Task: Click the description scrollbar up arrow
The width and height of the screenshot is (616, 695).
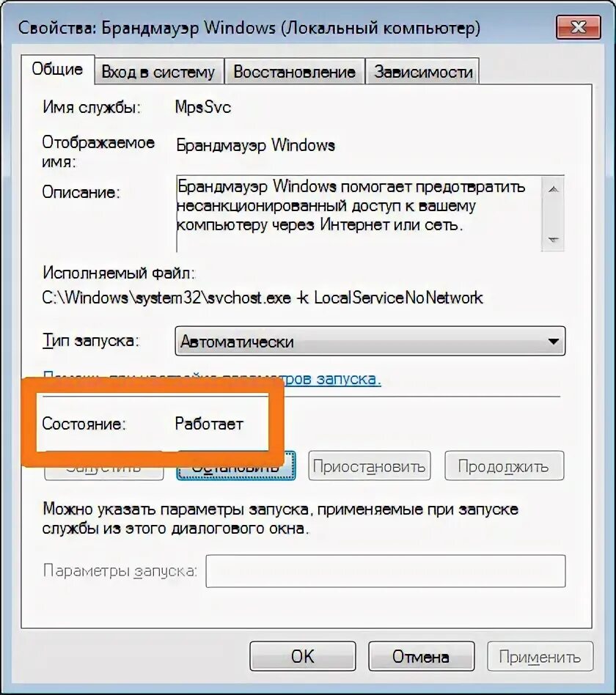Action: pyautogui.click(x=553, y=189)
